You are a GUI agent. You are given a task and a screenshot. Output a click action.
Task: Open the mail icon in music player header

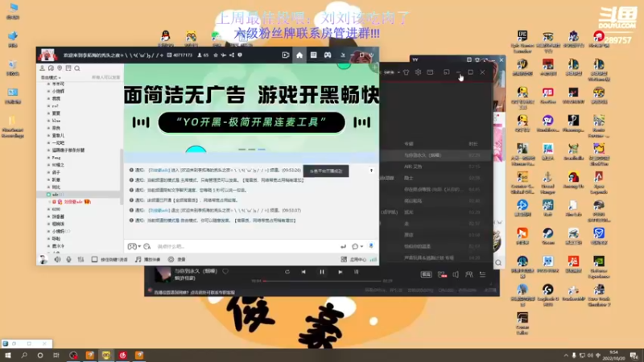pos(430,72)
